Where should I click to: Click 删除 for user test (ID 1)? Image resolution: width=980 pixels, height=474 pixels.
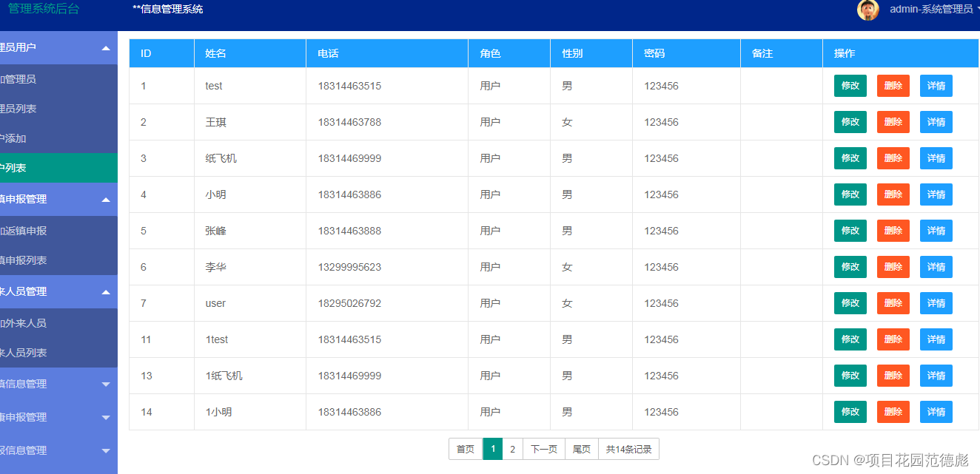pos(893,86)
